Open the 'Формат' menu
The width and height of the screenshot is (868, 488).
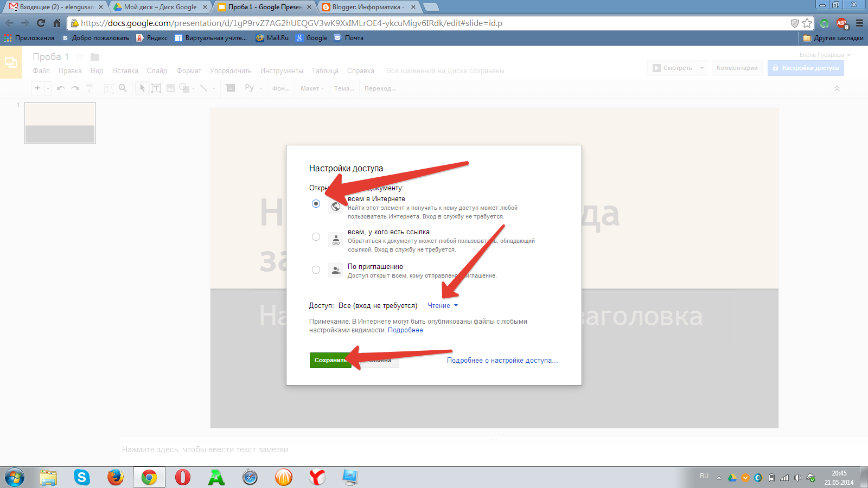(189, 71)
